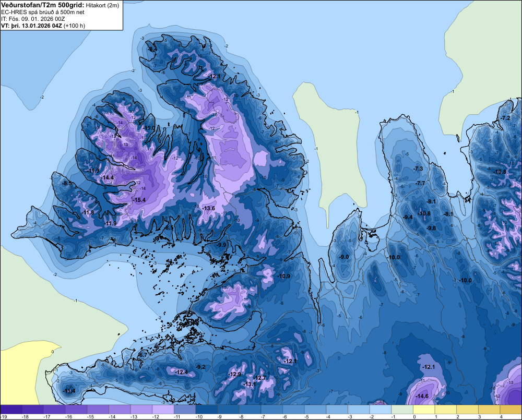The height and width of the screenshot is (420, 522).
Task: Click the -7.7 temperature label
Action: pos(420,183)
